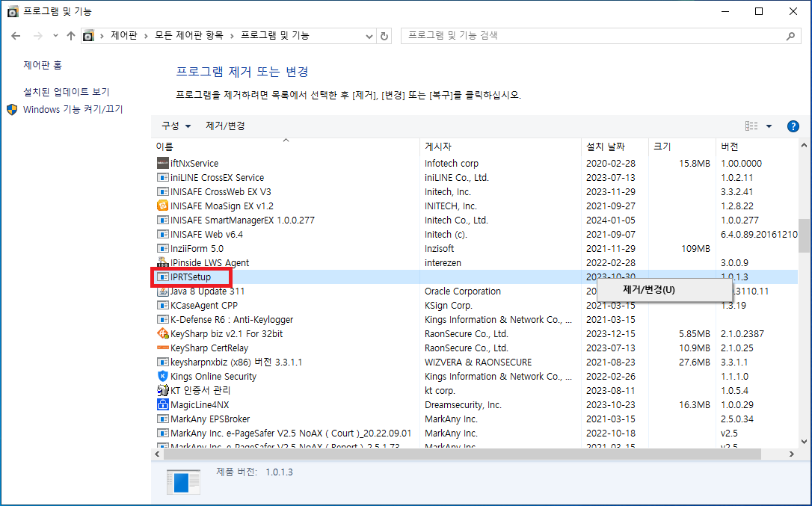The width and height of the screenshot is (812, 506).
Task: Click the back navigation arrow
Action: [16, 35]
